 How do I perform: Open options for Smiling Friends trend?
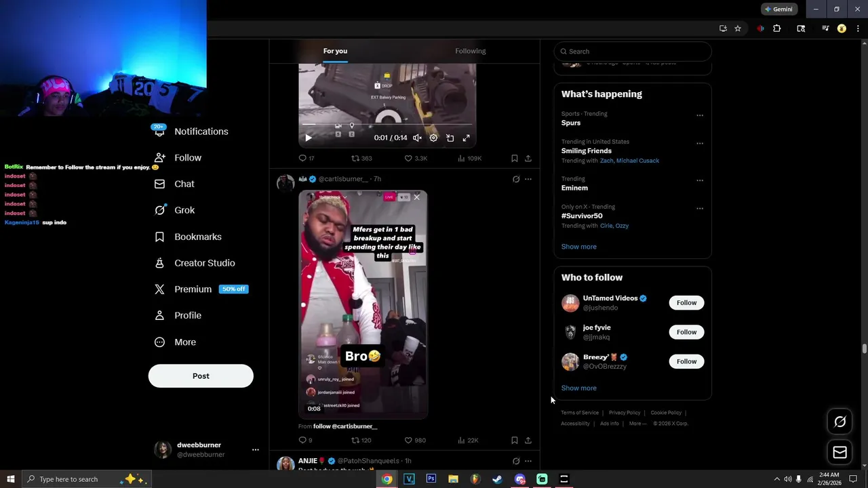point(700,143)
